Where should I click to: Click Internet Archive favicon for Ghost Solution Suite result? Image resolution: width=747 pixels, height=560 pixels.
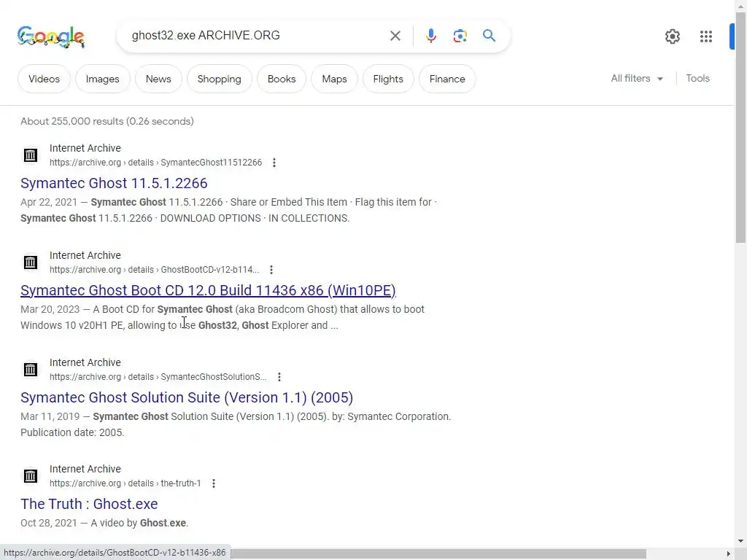coord(31,369)
